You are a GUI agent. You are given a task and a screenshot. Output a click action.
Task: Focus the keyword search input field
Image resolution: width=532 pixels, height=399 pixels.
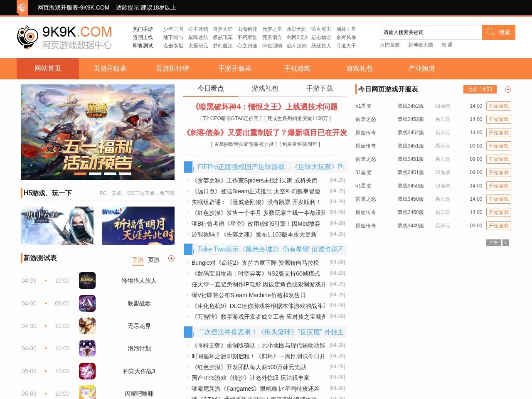pos(431,32)
